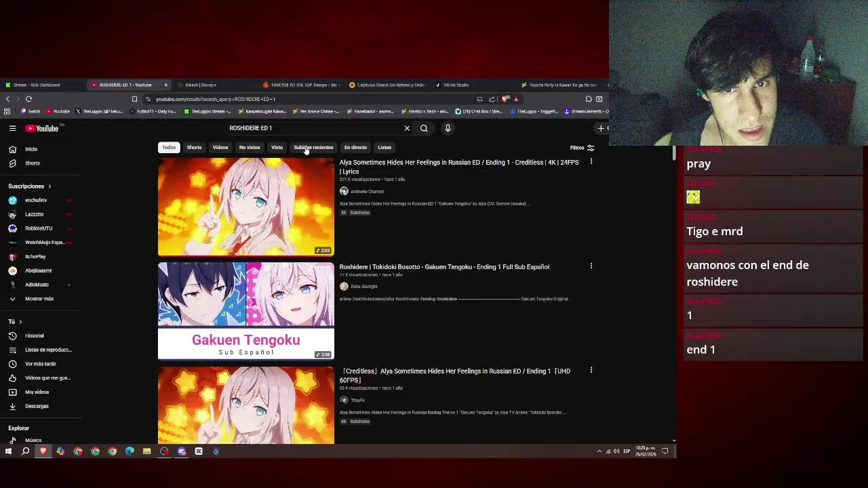Select the En directo filter chip
The width and height of the screenshot is (868, 488).
point(355,147)
